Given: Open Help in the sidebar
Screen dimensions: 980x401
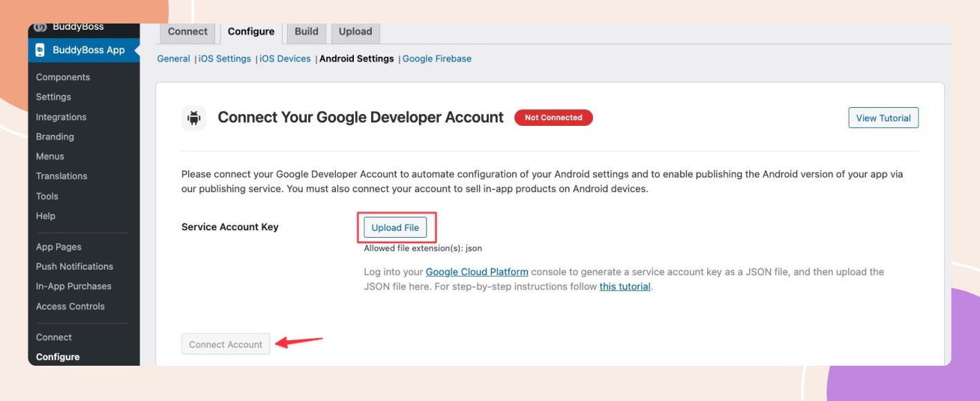Looking at the screenshot, I should click(x=46, y=216).
